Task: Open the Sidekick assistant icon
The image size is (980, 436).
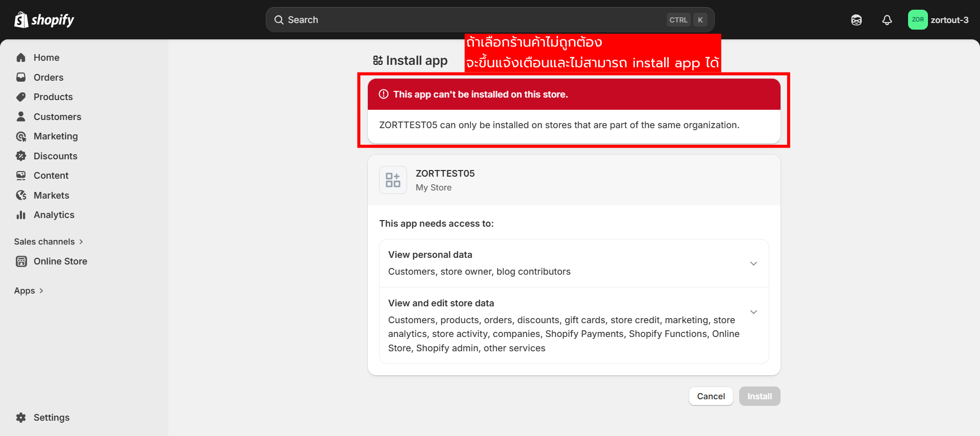Action: pyautogui.click(x=856, y=20)
